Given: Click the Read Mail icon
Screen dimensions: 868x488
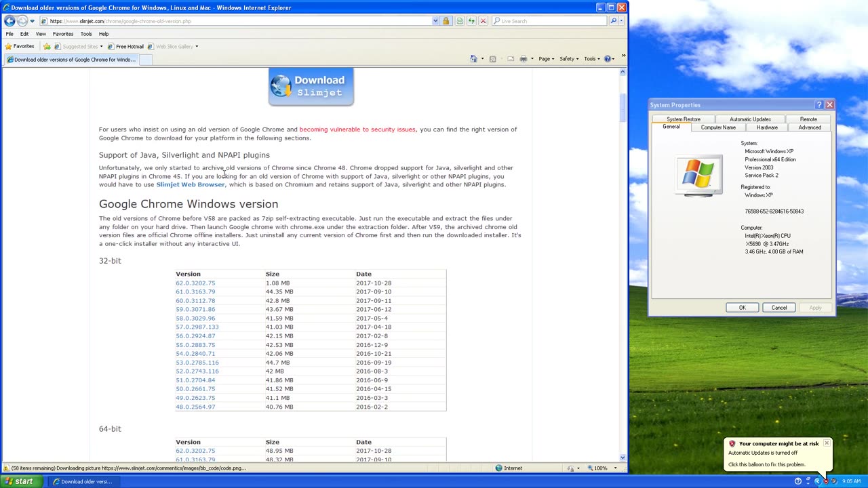Looking at the screenshot, I should point(511,59).
